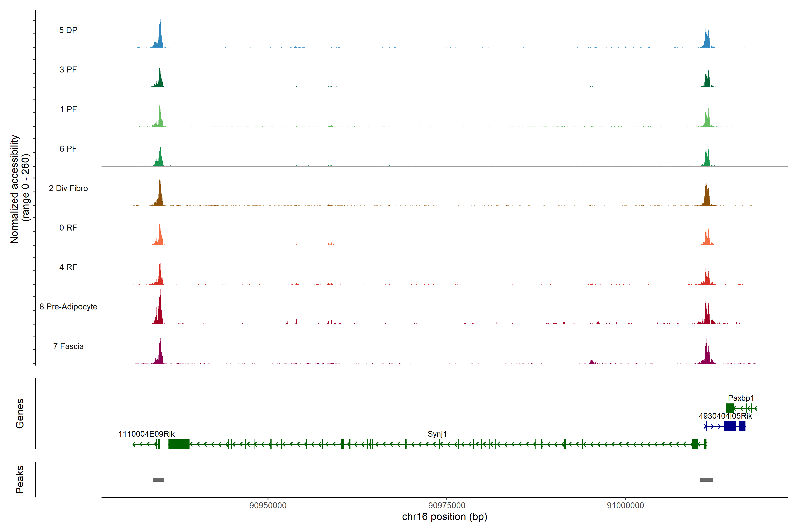Click the Paxbp1 gene label
This screenshot has width=798, height=532.
click(741, 398)
